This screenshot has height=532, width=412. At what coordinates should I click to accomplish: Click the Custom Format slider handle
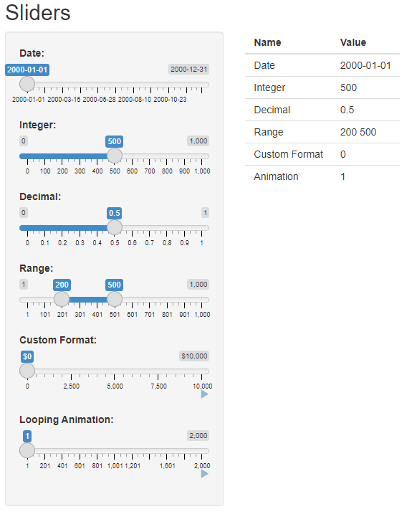tap(27, 371)
